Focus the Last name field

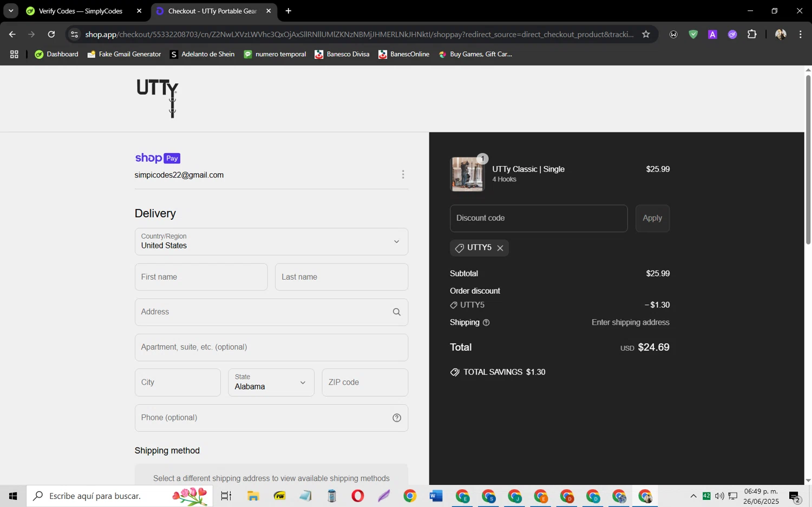[x=342, y=277]
